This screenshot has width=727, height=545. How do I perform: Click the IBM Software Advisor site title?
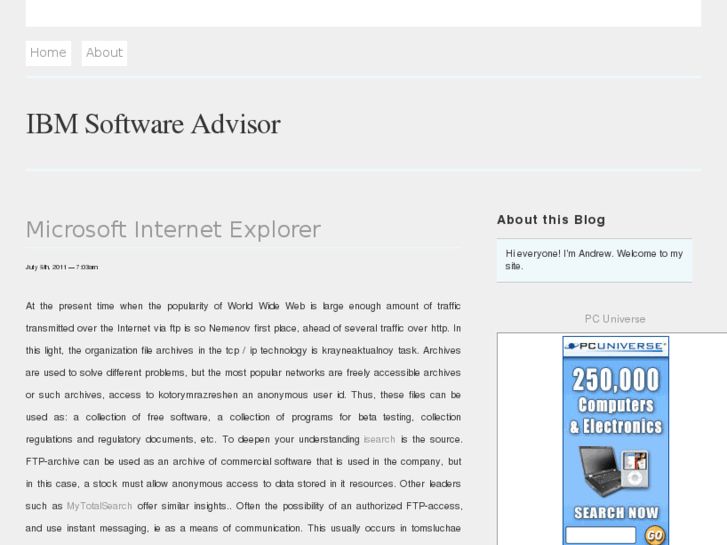coord(153,124)
